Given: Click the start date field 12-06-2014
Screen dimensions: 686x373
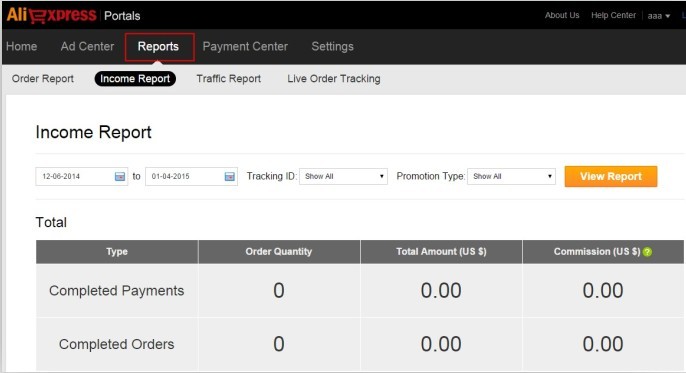Looking at the screenshot, I should pos(81,176).
